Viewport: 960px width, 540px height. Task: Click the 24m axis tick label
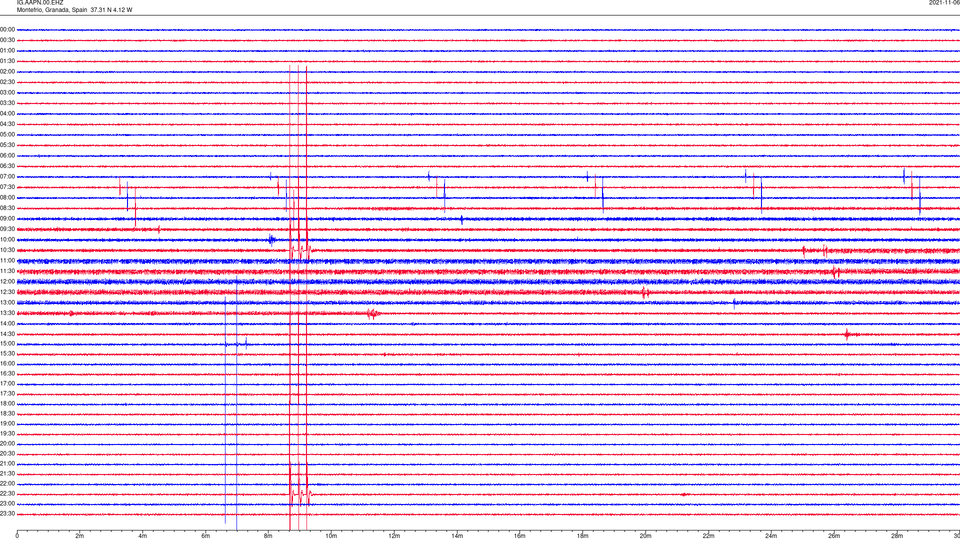(x=771, y=536)
